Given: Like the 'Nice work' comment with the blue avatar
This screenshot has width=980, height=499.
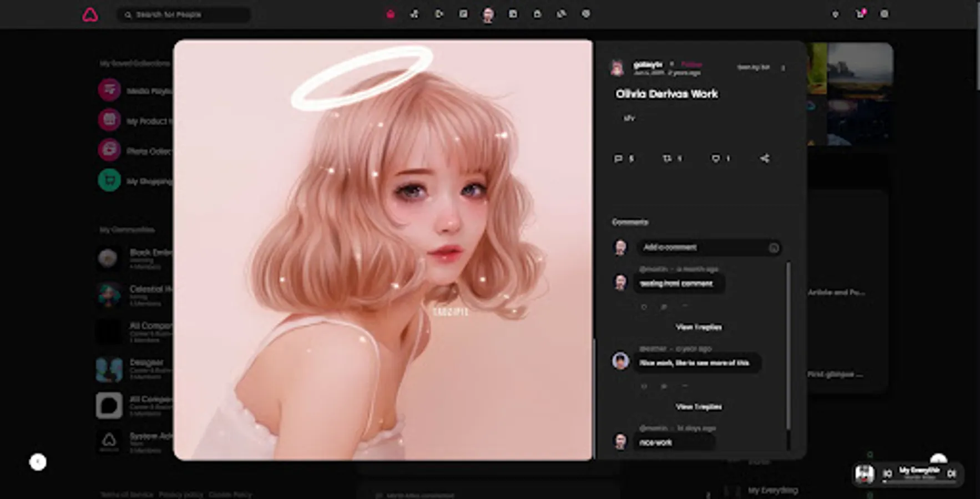Looking at the screenshot, I should point(644,386).
